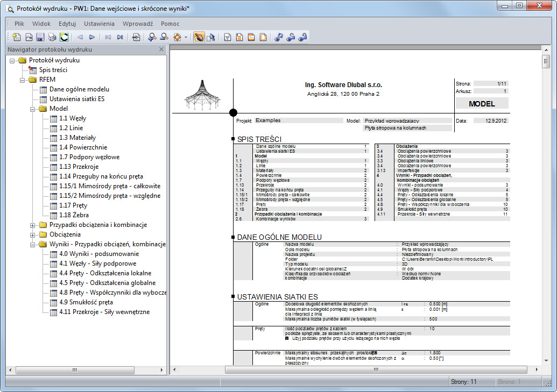
Task: Save the printout report with floppy icon
Action: [x=40, y=37]
